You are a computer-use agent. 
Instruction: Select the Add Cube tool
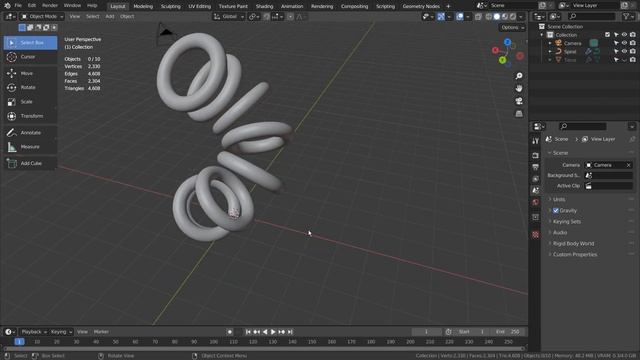(31, 163)
